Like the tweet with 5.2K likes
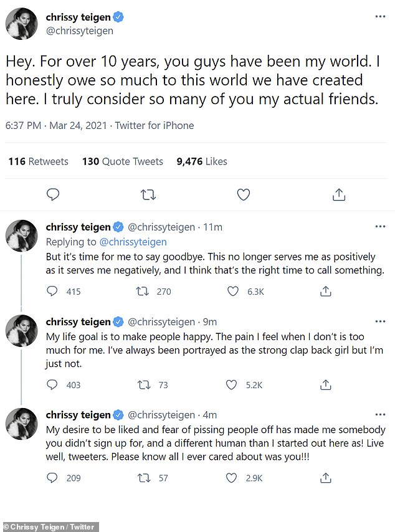395x532 pixels. [x=232, y=385]
